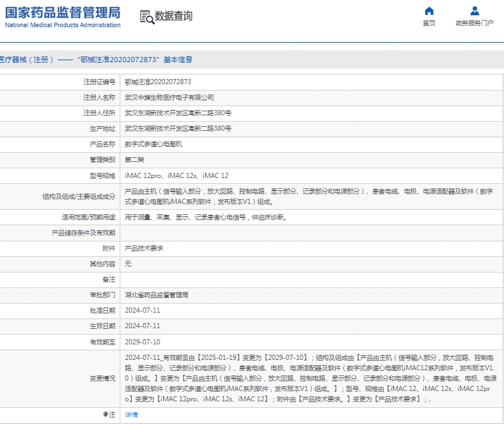504x424 pixels.
Task: Open the 政务服务门户 person icon
Action: pos(475,11)
